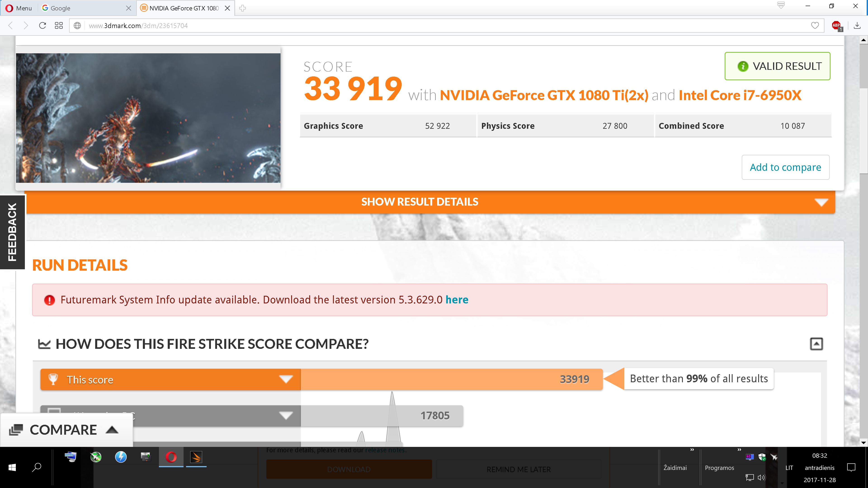The width and height of the screenshot is (868, 488).
Task: Collapse the Fire Strike score compare section
Action: tap(816, 344)
